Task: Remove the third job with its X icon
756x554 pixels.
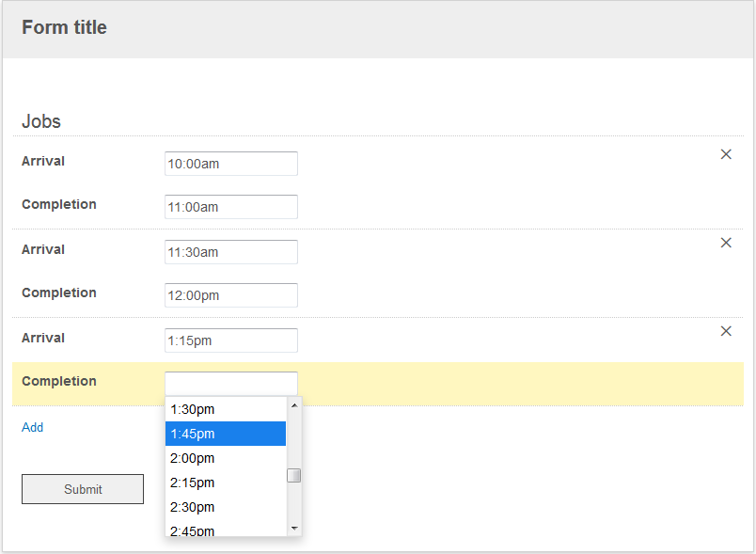Action: (x=726, y=331)
